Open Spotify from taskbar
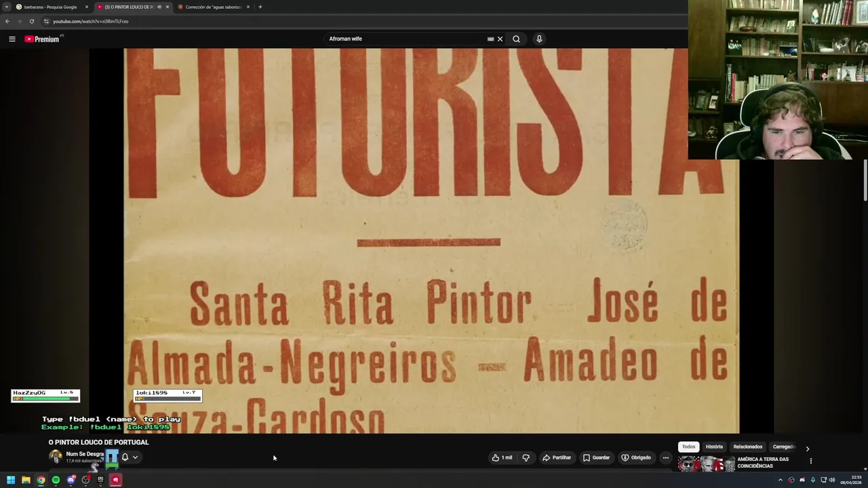The image size is (868, 488). click(56, 480)
